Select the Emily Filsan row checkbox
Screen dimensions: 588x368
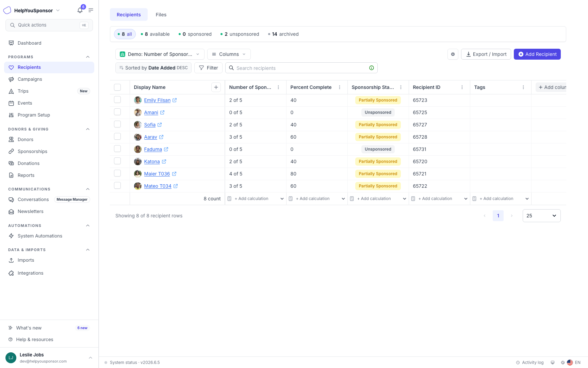(x=117, y=99)
